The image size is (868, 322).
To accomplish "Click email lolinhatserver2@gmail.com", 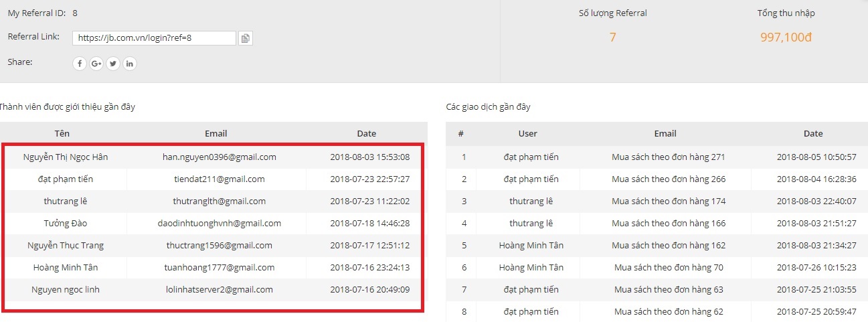I will [220, 289].
